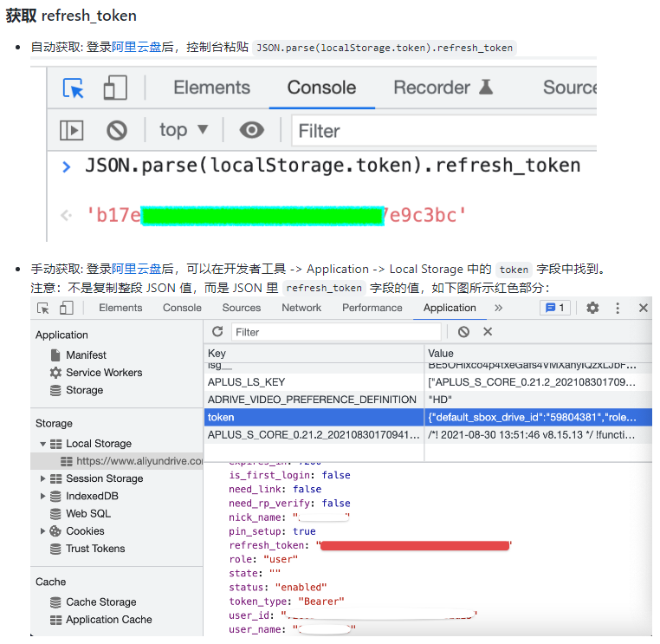Clear all storage with the ban icon
The image size is (660, 644).
tap(463, 332)
